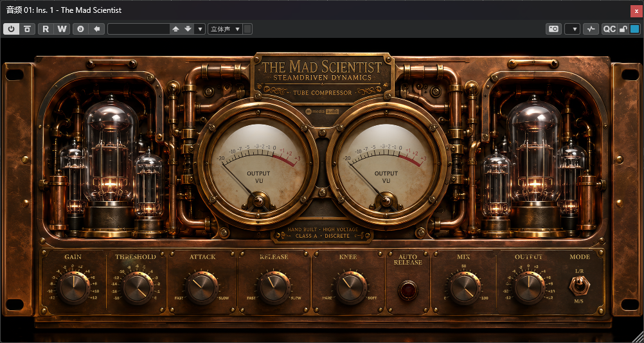
Task: Click the small media audio logo
Action: tap(323, 111)
